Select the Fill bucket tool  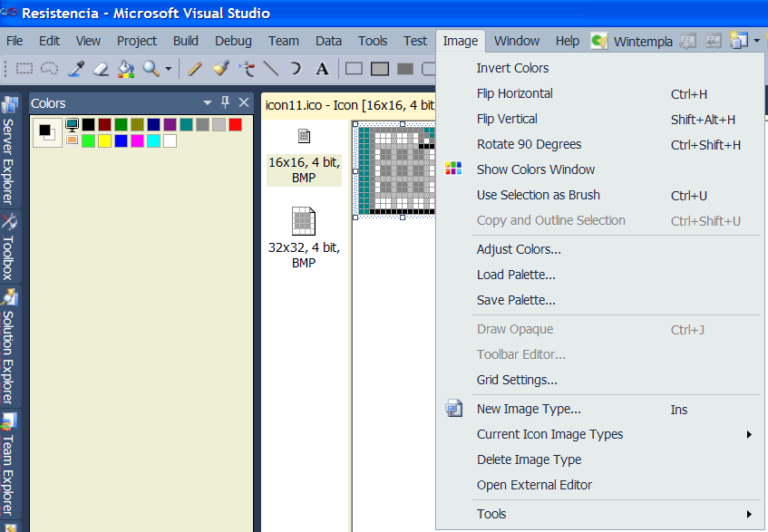(126, 69)
